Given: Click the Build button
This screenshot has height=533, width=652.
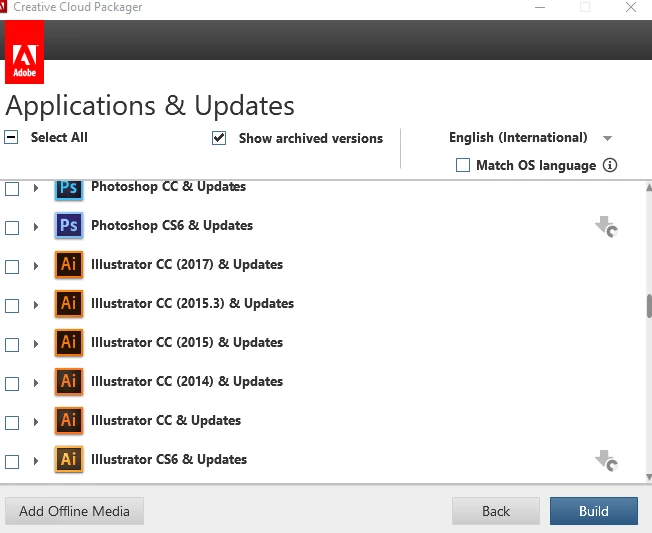Looking at the screenshot, I should tap(593, 511).
